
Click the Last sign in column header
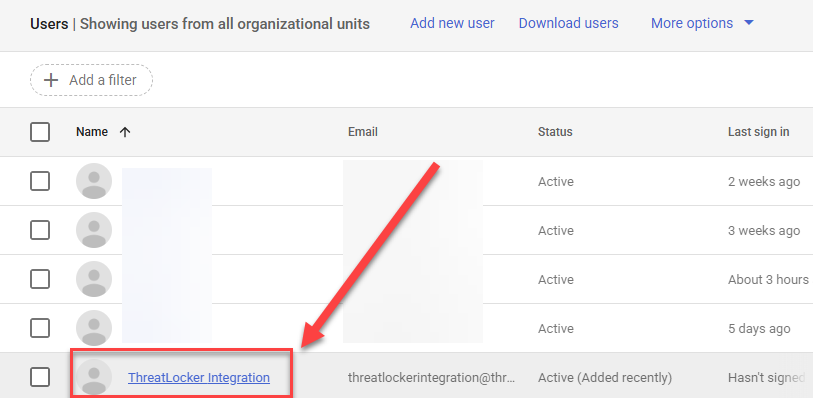tap(758, 132)
